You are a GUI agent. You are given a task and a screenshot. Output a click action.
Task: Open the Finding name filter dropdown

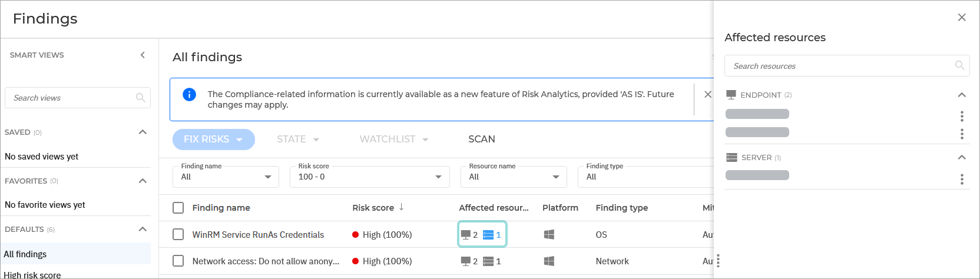point(226,177)
